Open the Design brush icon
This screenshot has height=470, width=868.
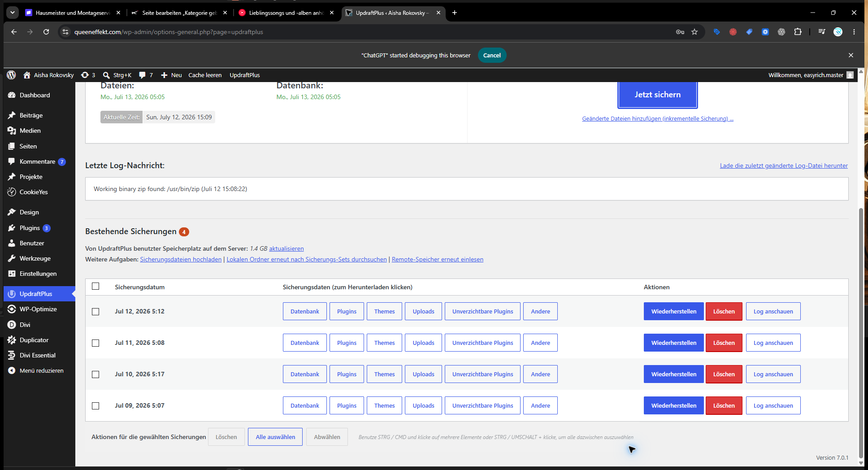12,212
